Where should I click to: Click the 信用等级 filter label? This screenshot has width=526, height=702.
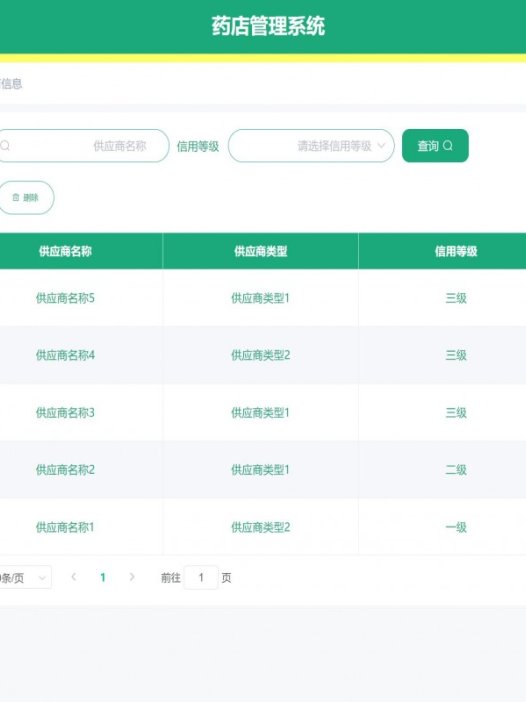pyautogui.click(x=198, y=146)
